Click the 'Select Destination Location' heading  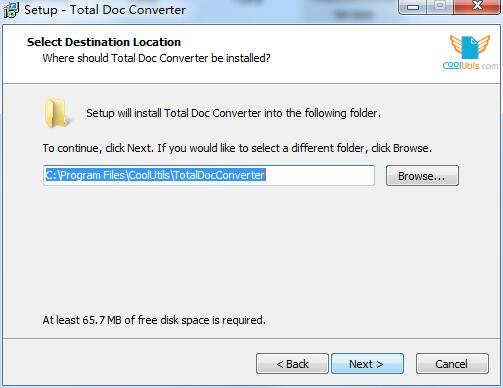coord(104,42)
